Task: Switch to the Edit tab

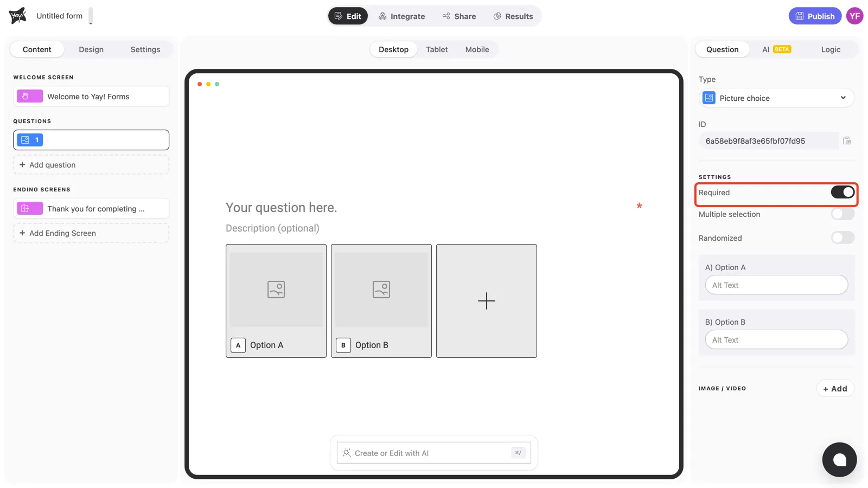Action: 348,16
